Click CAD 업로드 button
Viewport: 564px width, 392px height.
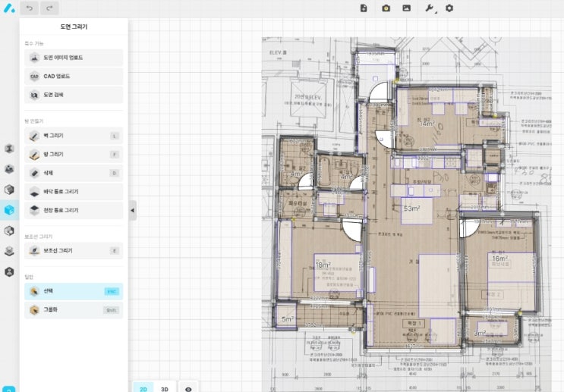pos(74,77)
